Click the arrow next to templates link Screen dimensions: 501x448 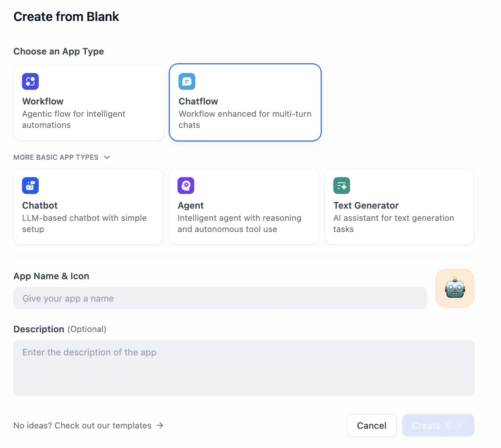pyautogui.click(x=160, y=425)
